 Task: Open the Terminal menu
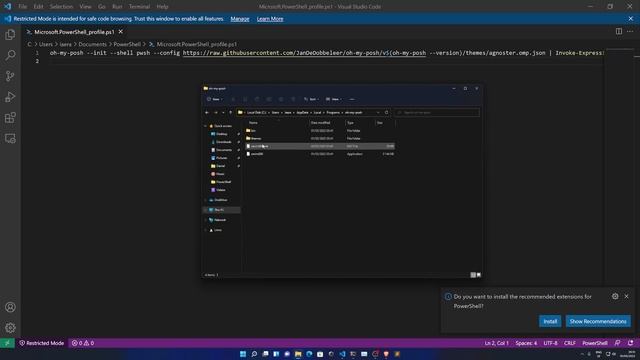(x=139, y=7)
